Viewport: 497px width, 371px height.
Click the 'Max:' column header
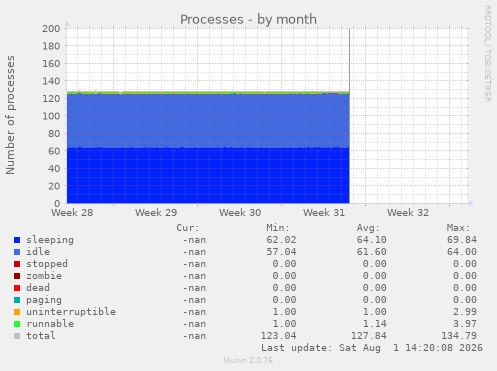459,228
